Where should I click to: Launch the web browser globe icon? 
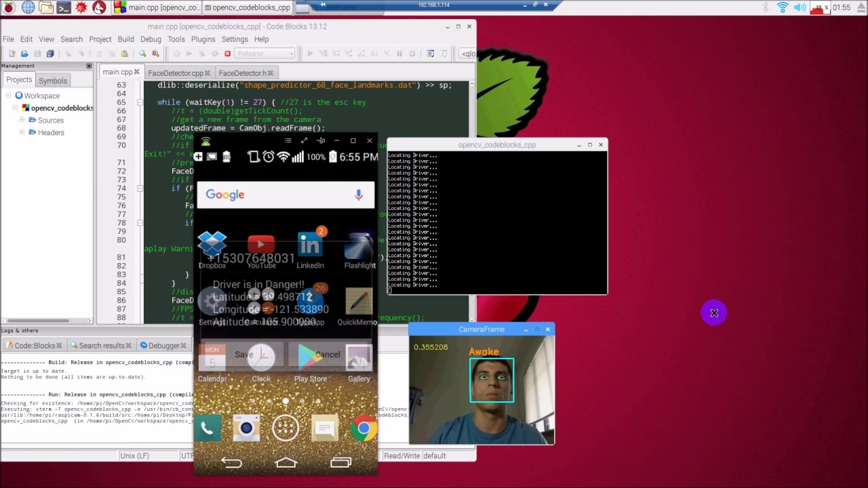coord(28,7)
